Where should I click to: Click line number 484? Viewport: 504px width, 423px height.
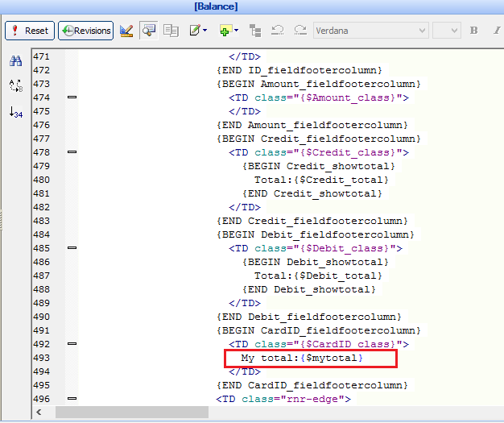[x=42, y=234]
